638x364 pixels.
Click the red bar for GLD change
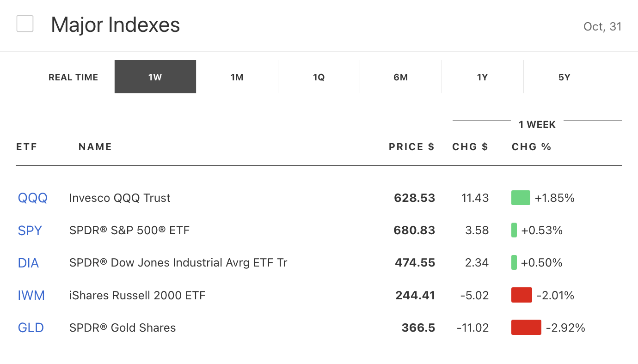(526, 328)
